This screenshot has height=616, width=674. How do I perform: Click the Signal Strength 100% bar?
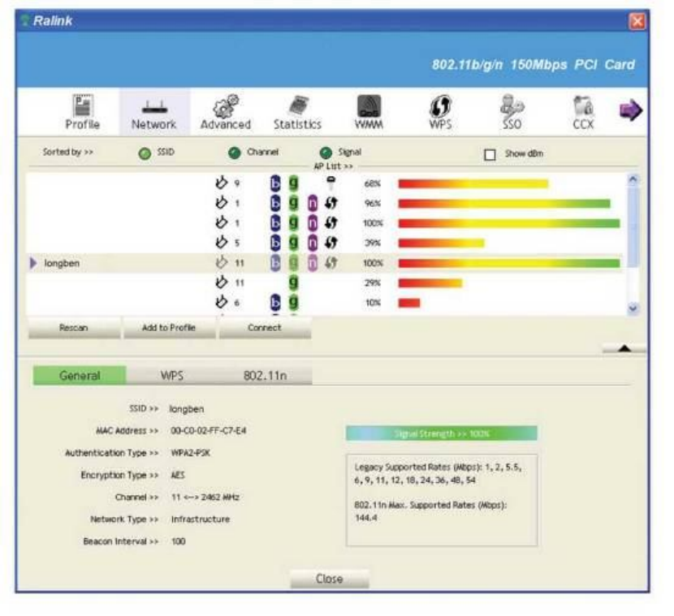pyautogui.click(x=442, y=433)
